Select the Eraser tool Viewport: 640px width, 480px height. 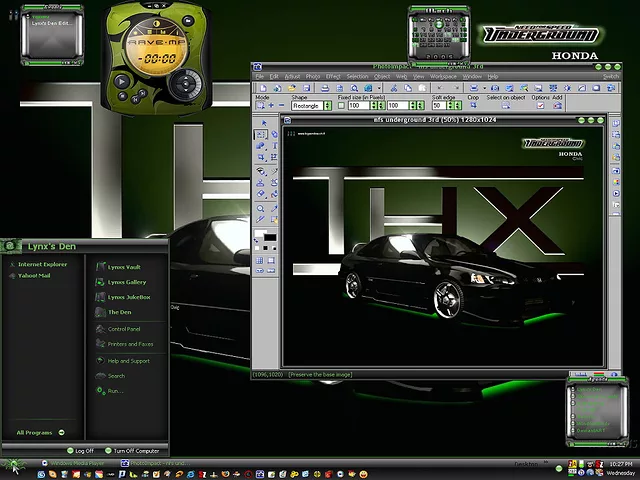point(260,194)
